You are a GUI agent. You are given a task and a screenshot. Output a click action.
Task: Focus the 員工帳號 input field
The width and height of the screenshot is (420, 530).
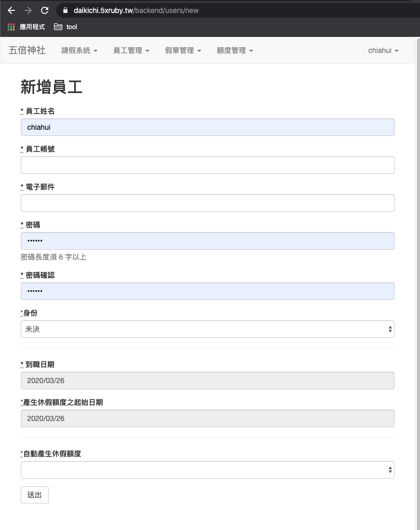[x=208, y=165]
